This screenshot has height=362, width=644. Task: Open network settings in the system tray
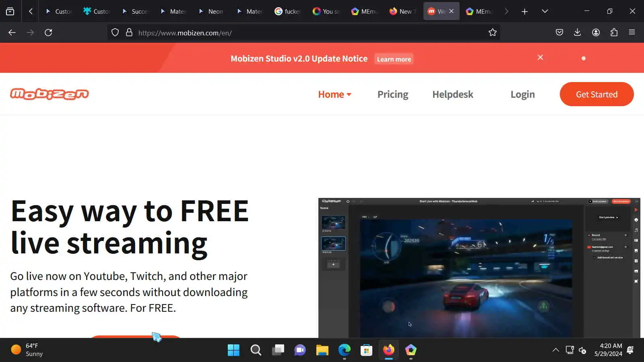tap(570, 350)
